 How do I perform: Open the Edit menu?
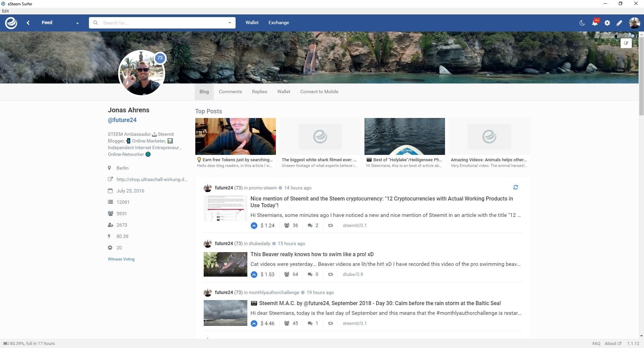pyautogui.click(x=5, y=11)
